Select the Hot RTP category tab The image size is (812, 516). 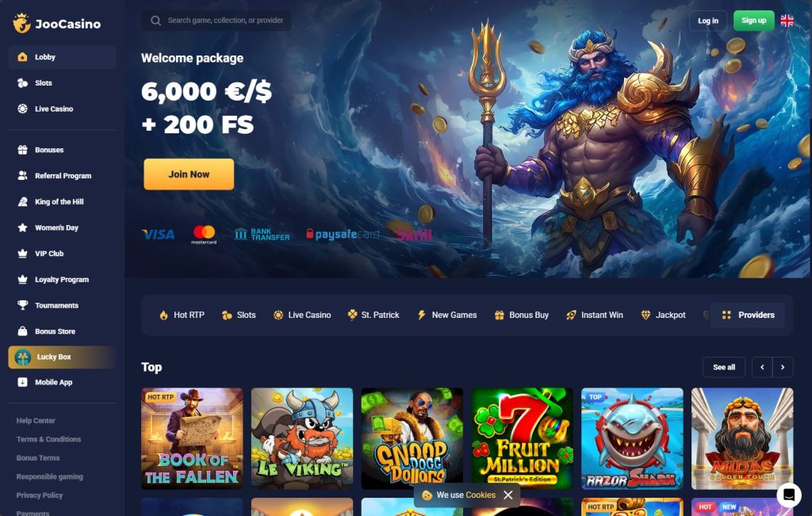click(x=182, y=315)
